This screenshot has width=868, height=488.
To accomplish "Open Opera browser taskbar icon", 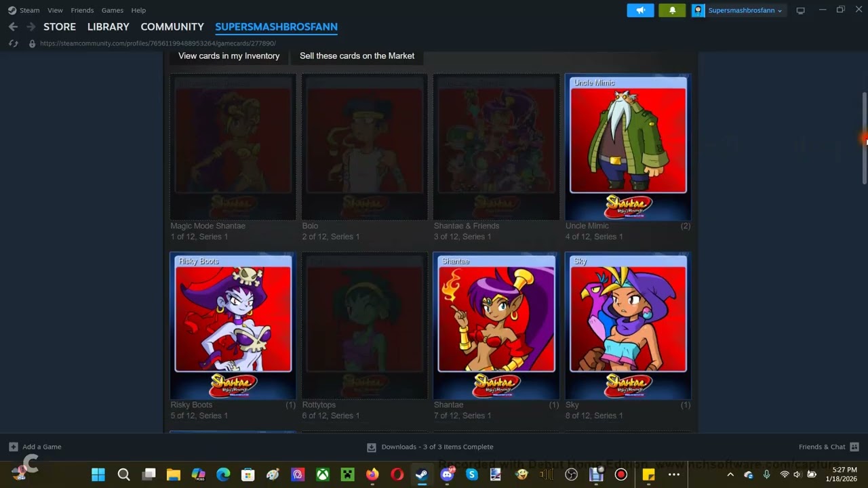I will pyautogui.click(x=397, y=474).
